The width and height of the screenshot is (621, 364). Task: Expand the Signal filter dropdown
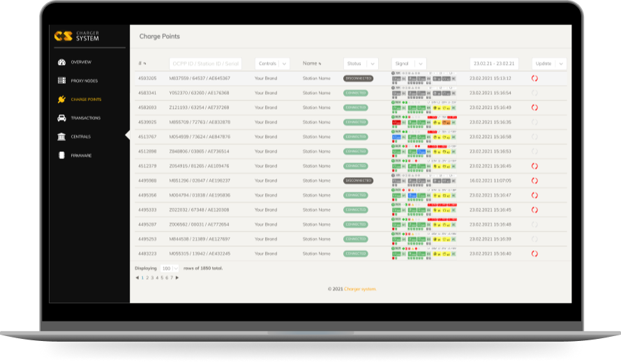coord(408,63)
